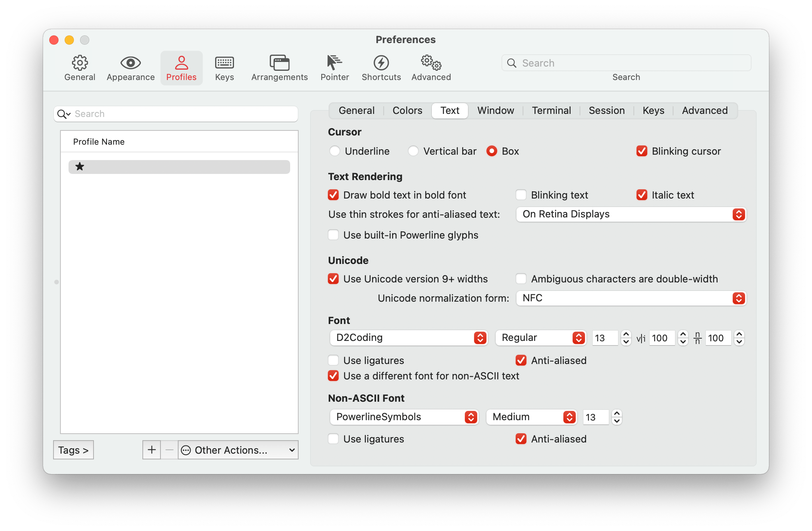The image size is (812, 531).
Task: Open the Pointer preferences pane
Action: 334,68
